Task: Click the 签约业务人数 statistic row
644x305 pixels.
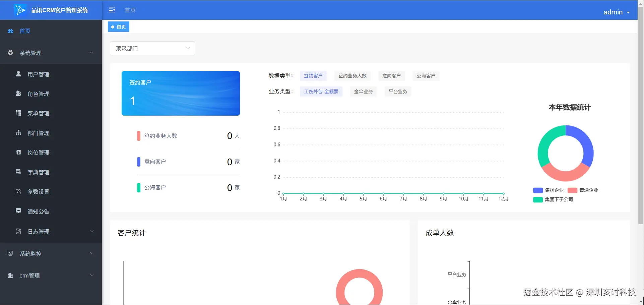Action: [188, 136]
